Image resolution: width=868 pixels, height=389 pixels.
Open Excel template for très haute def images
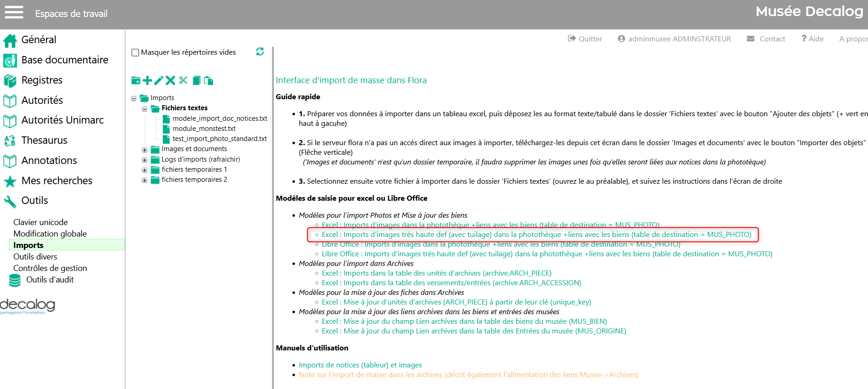tap(536, 235)
